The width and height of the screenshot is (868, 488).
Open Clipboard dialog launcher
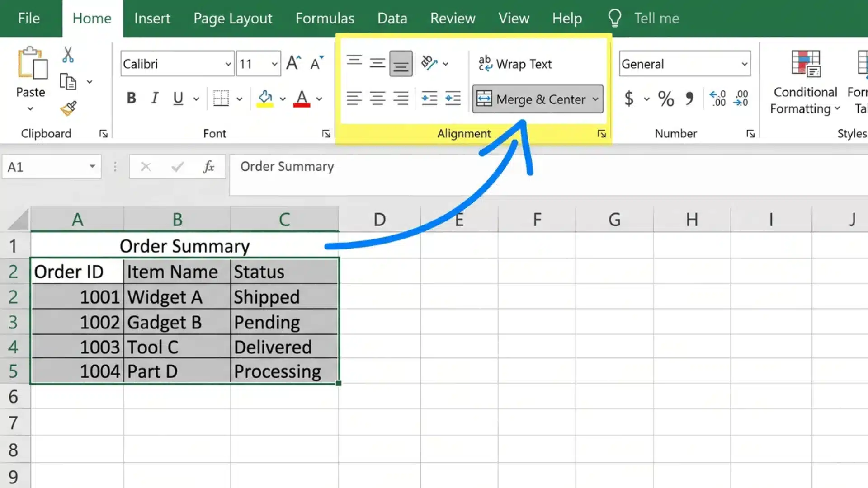104,134
